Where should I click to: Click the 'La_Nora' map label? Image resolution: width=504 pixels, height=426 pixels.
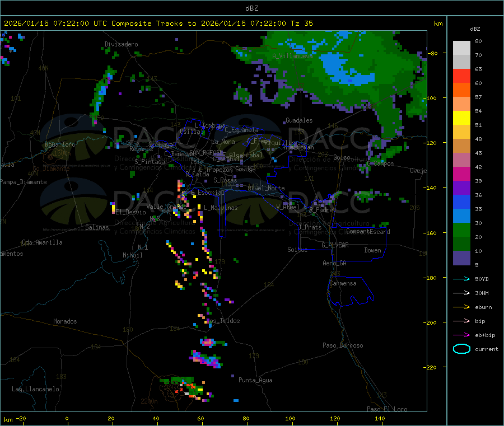[x=223, y=142]
